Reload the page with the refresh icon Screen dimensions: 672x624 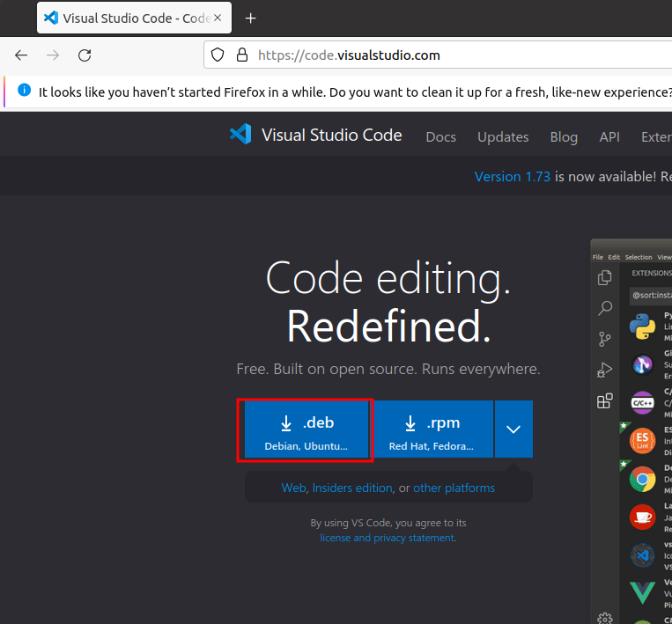click(85, 55)
